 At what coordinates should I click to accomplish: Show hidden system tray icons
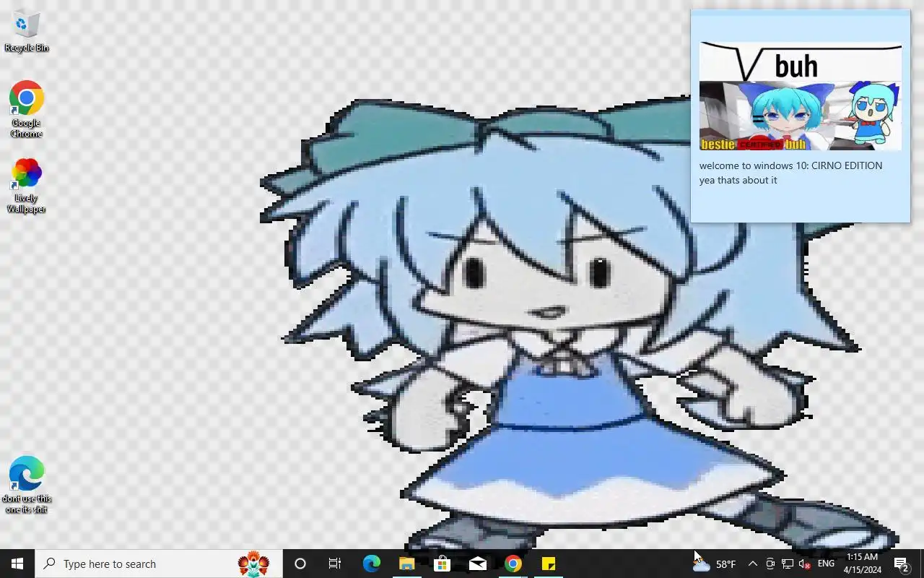click(752, 564)
